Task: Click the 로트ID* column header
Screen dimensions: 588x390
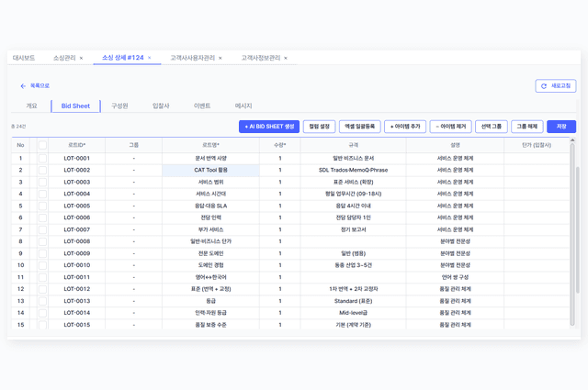Action: point(77,145)
